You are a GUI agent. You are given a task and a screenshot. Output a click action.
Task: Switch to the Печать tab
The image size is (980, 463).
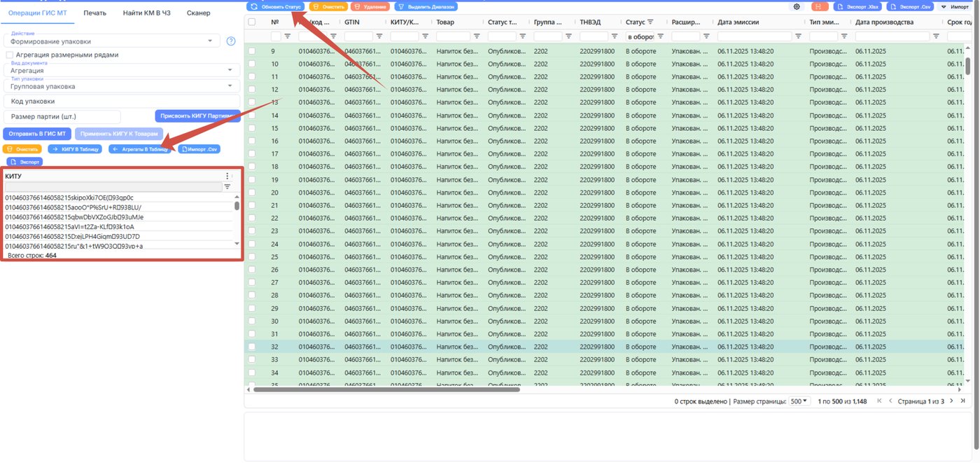[94, 13]
